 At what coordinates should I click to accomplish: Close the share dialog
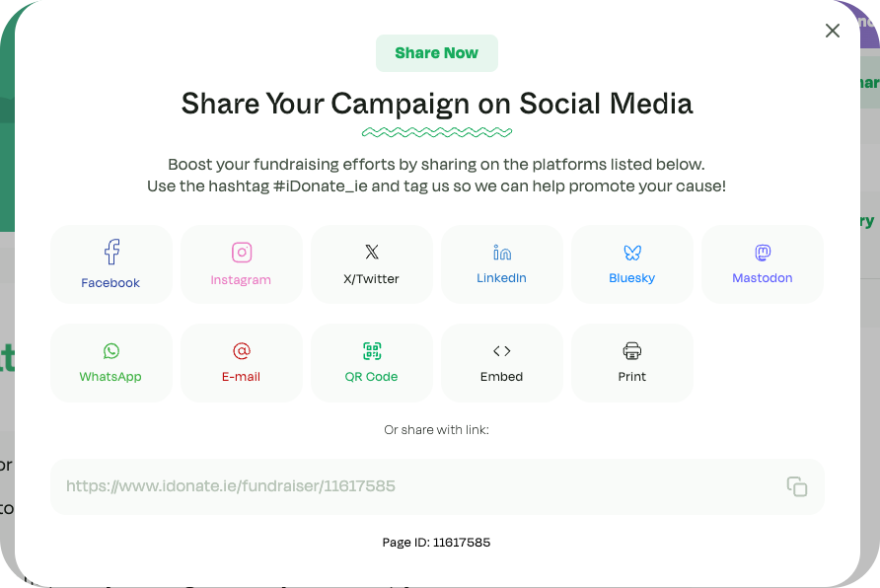tap(833, 31)
